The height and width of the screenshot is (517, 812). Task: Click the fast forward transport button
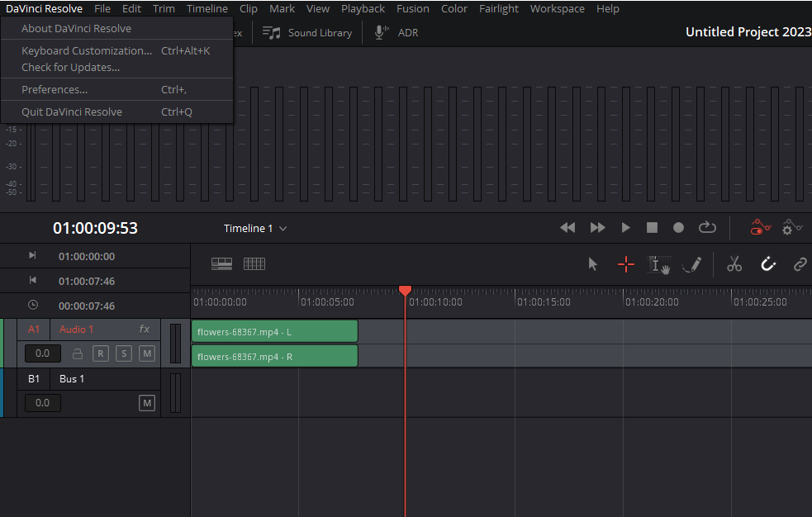(597, 228)
